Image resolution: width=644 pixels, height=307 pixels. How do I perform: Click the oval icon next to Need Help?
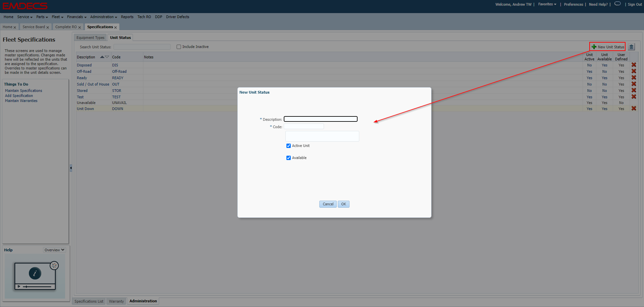pos(617,4)
